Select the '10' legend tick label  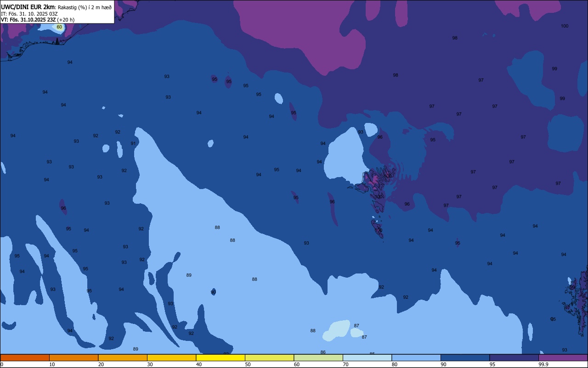pyautogui.click(x=52, y=364)
